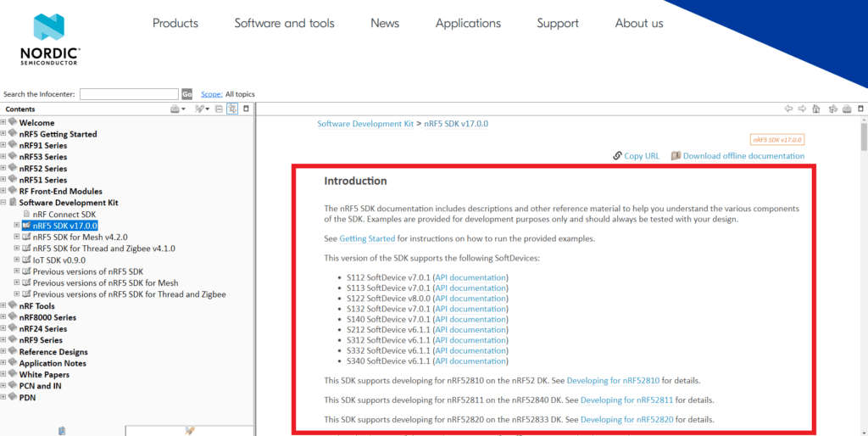This screenshot has width=868, height=436.
Task: Open S140 SoftDevice API documentation link
Action: [470, 319]
